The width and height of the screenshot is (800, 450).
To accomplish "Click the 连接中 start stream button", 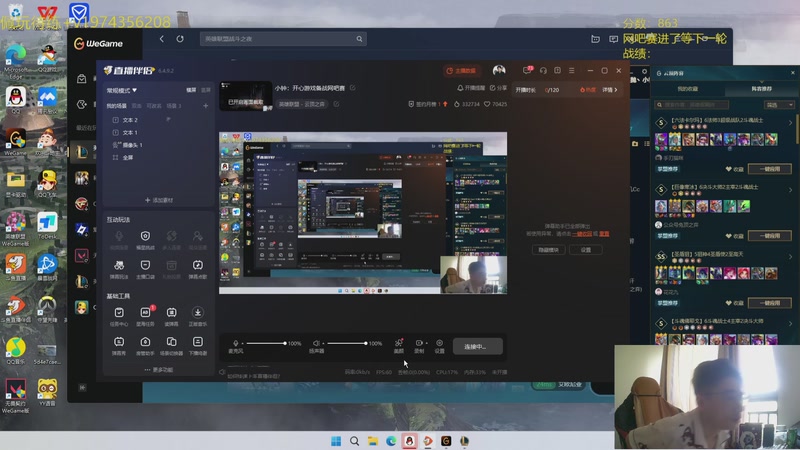I will (478, 346).
